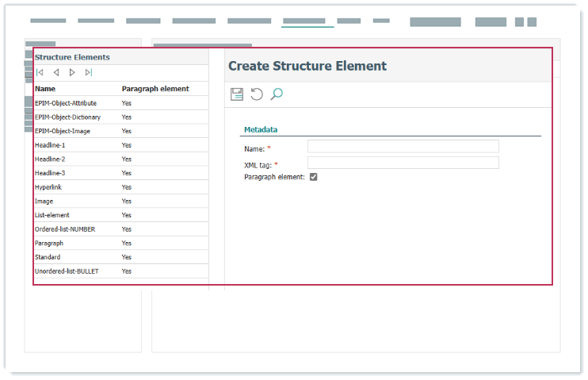The image size is (588, 380).
Task: Jump to last page of list
Action: 89,72
